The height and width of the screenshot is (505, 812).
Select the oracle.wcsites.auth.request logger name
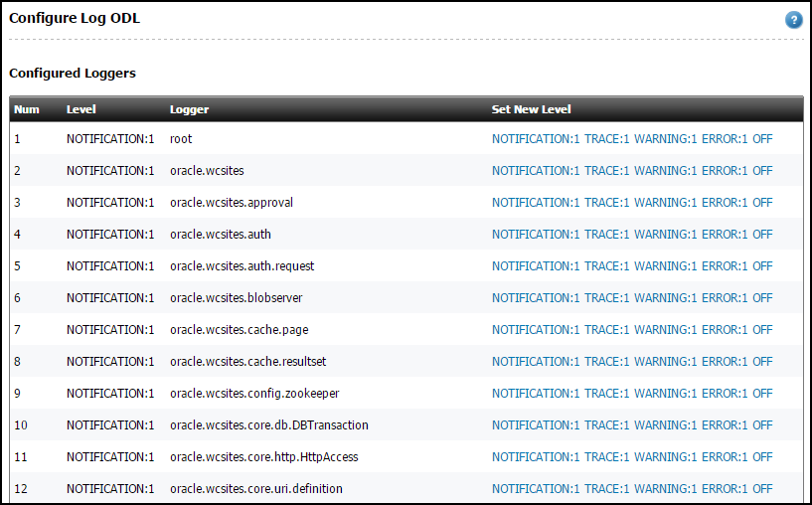[242, 265]
